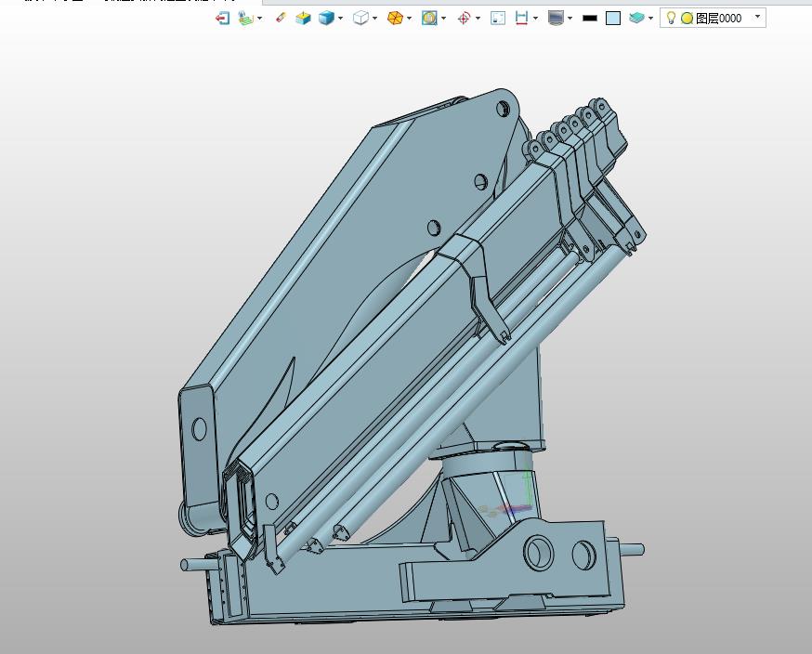The image size is (812, 654).
Task: Click the exit icon with red arrow
Action: 223,19
